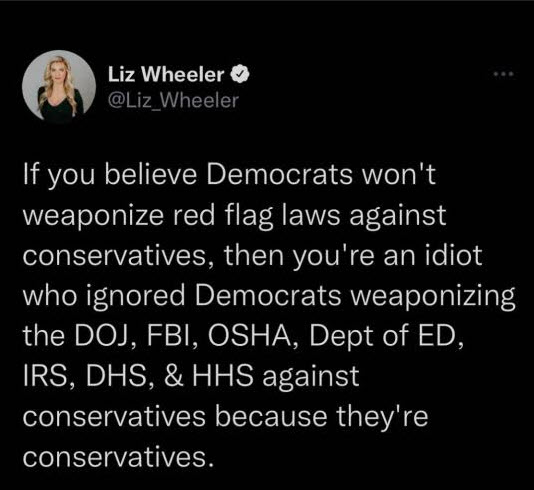Click the "IRS" acronym in the tweet

pyautogui.click(x=45, y=376)
